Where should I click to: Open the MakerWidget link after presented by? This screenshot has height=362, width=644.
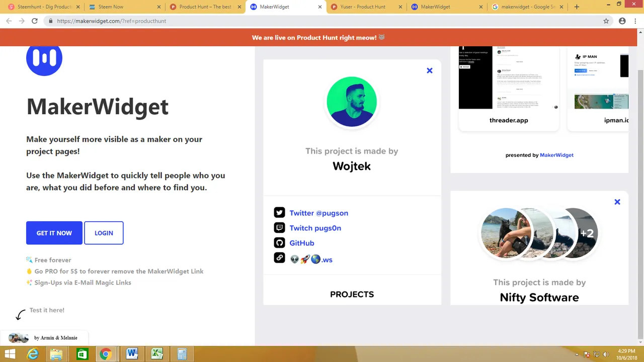(556, 155)
